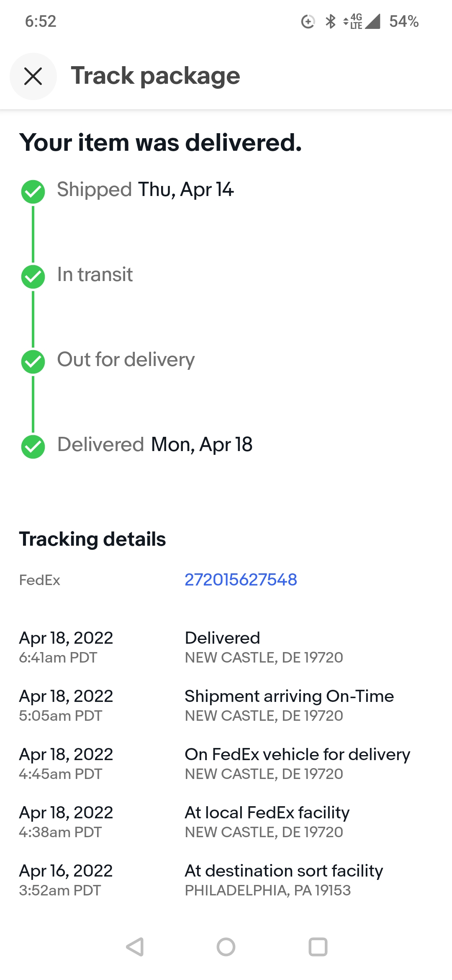Tap the Delivered Mon, Apr 18 status
This screenshot has height=980, width=452.
coord(155,444)
